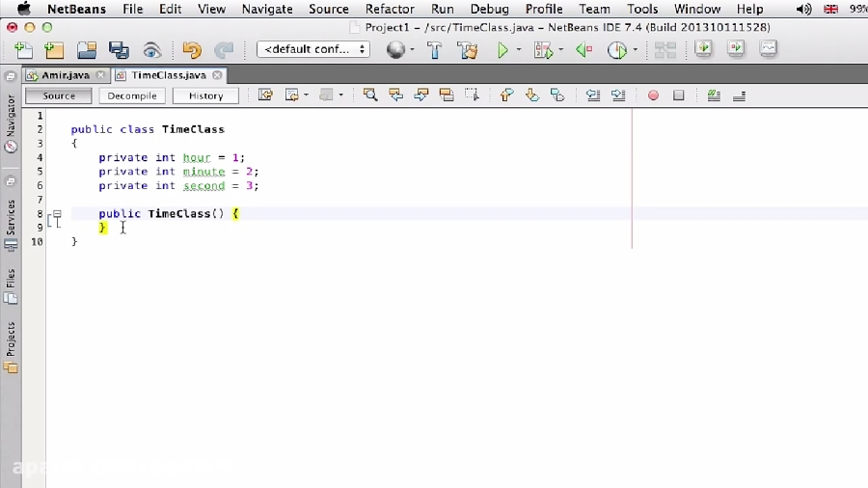Viewport: 868px width, 488px height.
Task: Open the Files side panel
Action: click(x=11, y=286)
